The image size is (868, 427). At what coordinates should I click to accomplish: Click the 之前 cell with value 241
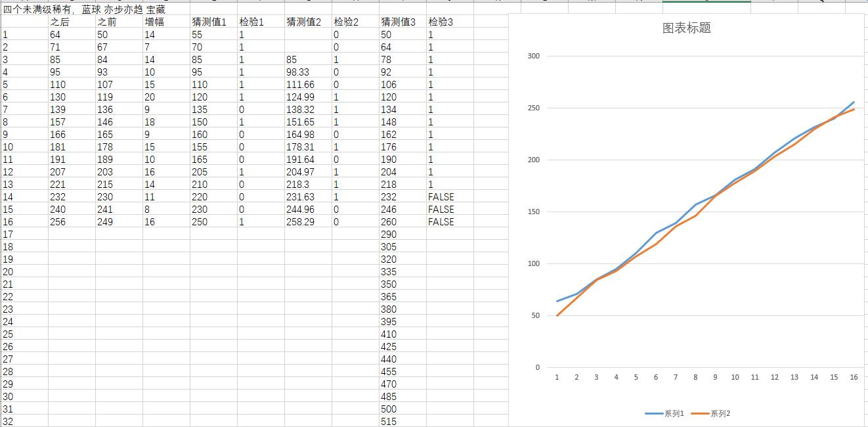tap(106, 210)
